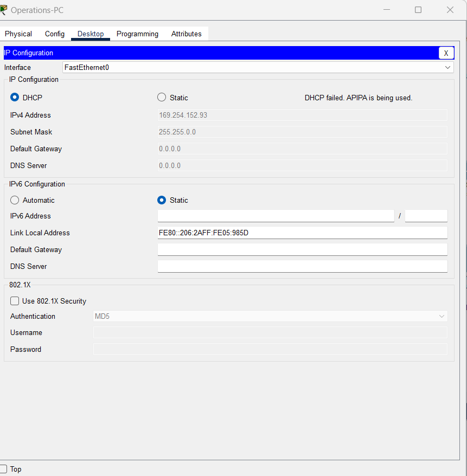Click the IPv6 Default Gateway field

pos(302,249)
